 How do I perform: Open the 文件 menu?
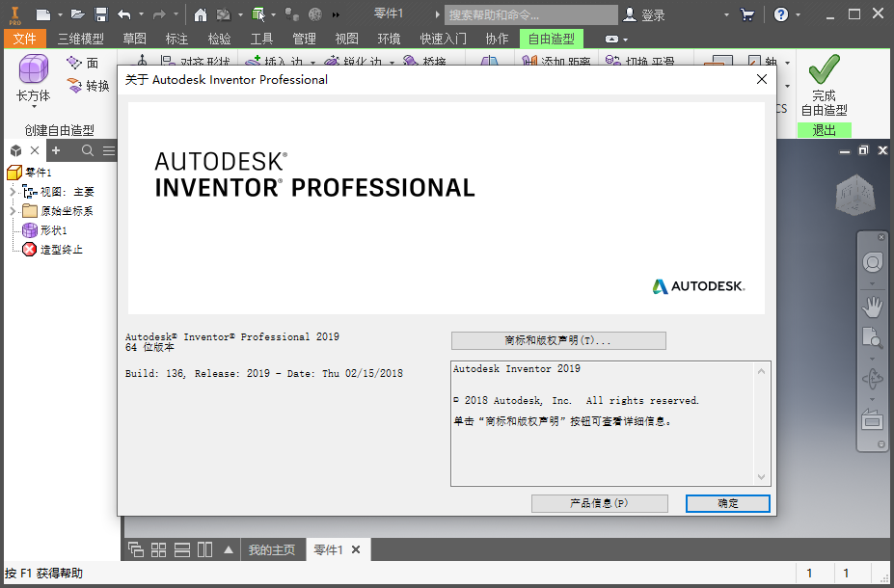[x=24, y=39]
